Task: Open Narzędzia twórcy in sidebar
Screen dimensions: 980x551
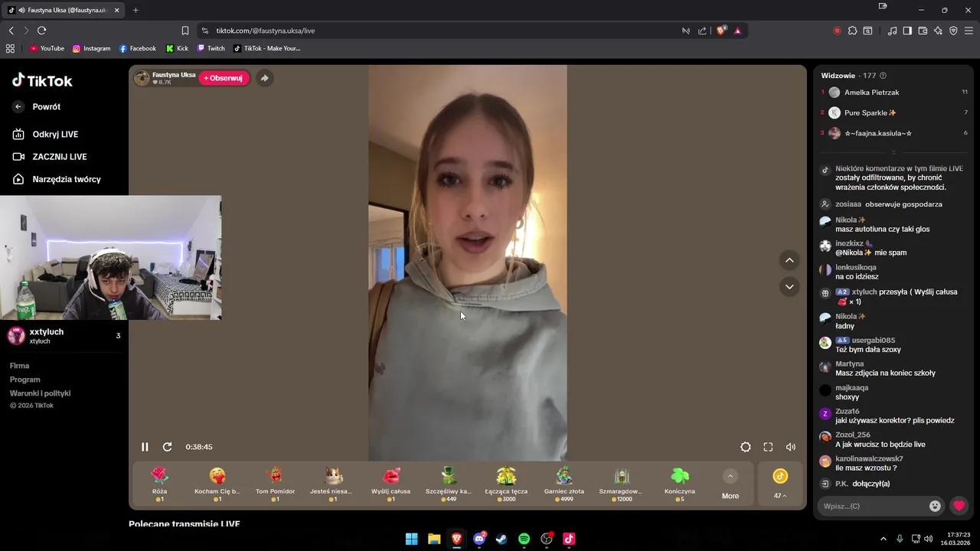Action: (57, 179)
